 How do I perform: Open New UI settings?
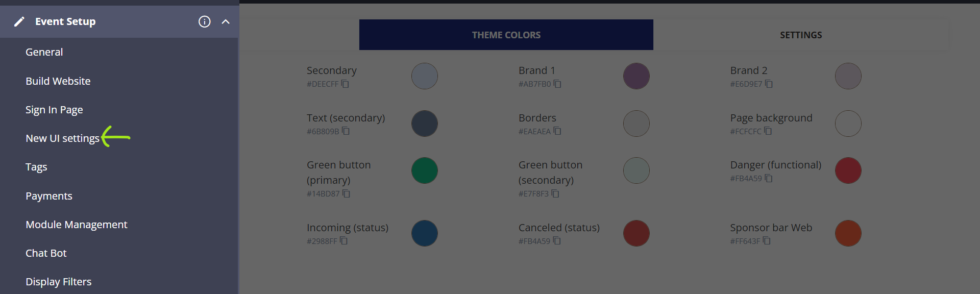click(x=62, y=138)
